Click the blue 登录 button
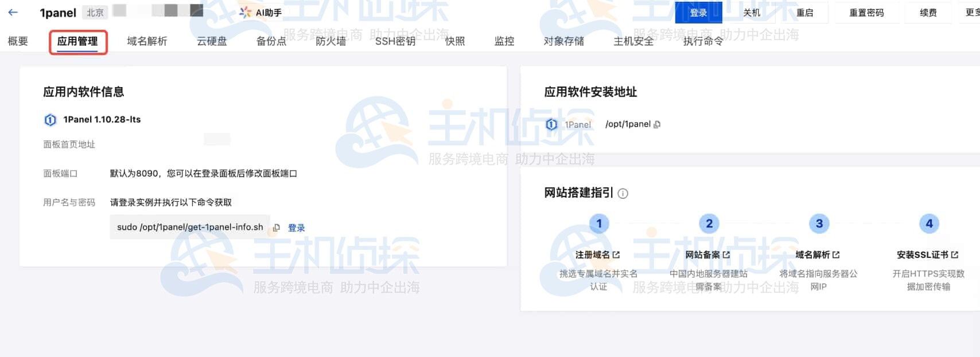Screen dimensions: 980x357 (x=698, y=13)
